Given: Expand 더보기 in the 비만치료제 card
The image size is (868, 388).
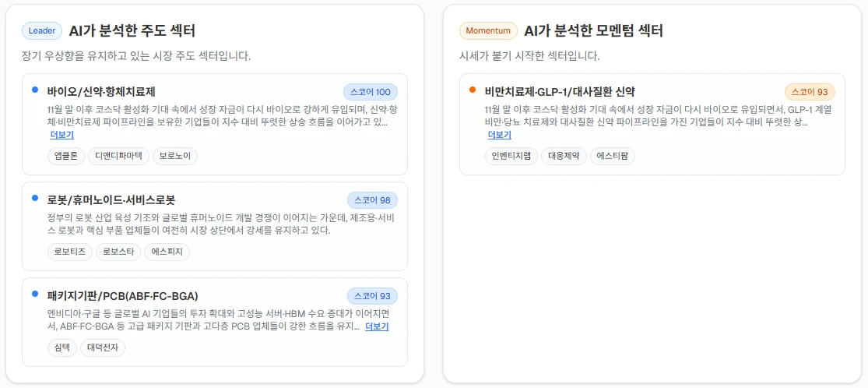Looking at the screenshot, I should tap(500, 135).
